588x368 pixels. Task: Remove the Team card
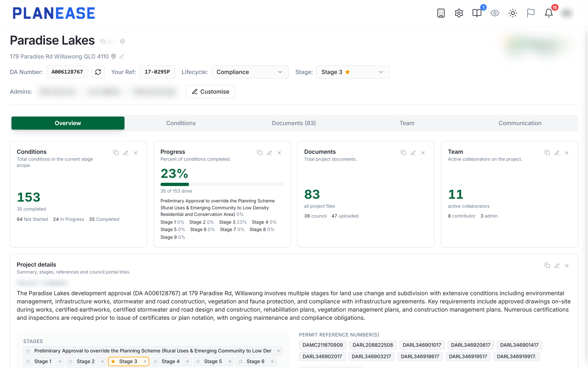click(567, 153)
